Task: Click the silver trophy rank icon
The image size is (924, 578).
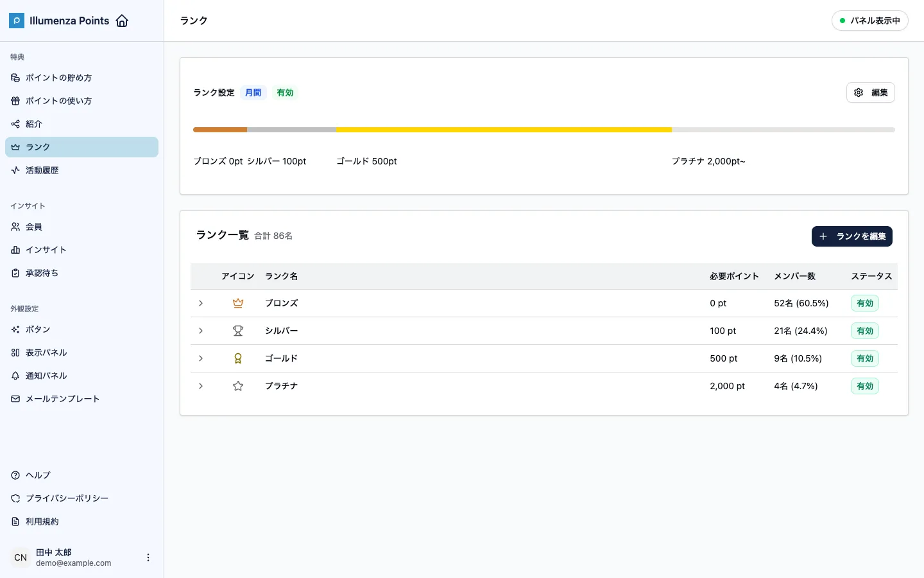Action: pyautogui.click(x=238, y=331)
